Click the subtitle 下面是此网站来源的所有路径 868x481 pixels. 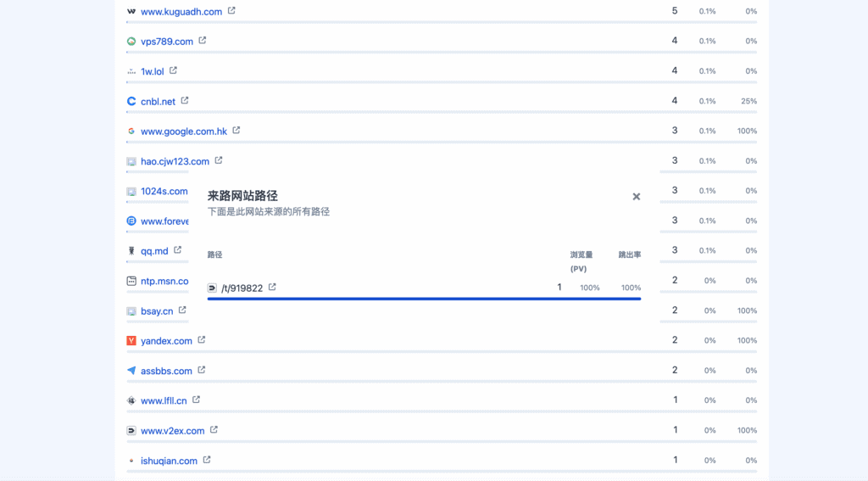(269, 211)
